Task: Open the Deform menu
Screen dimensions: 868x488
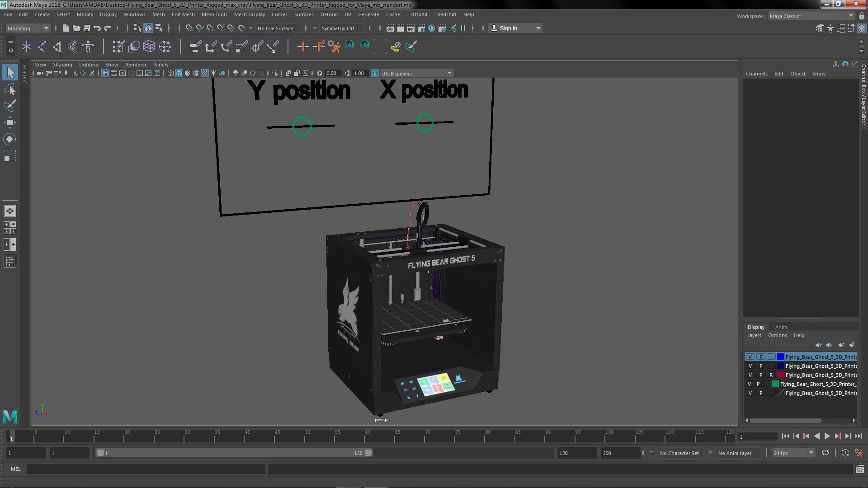Action: coord(329,14)
